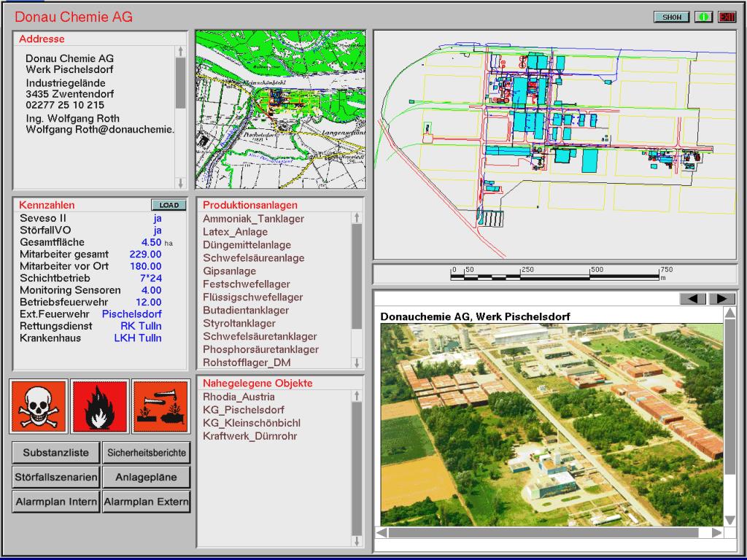Click the Mitarbeiter gesamt value 229.00

tap(145, 254)
